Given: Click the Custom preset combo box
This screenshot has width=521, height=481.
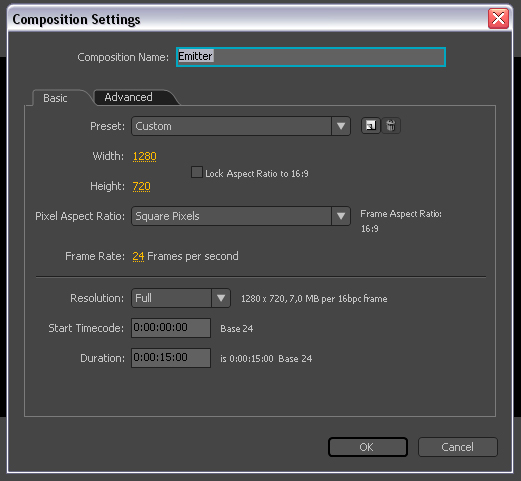Looking at the screenshot, I should click(x=241, y=126).
